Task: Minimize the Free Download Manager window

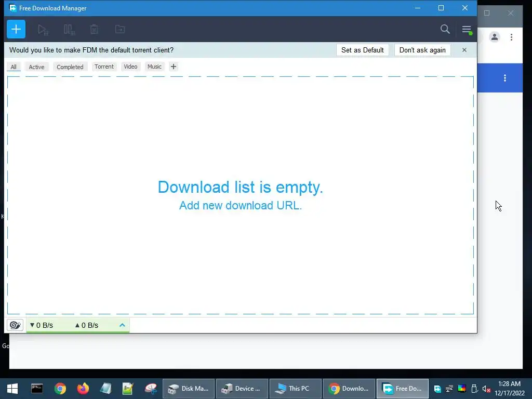Action: click(x=418, y=8)
